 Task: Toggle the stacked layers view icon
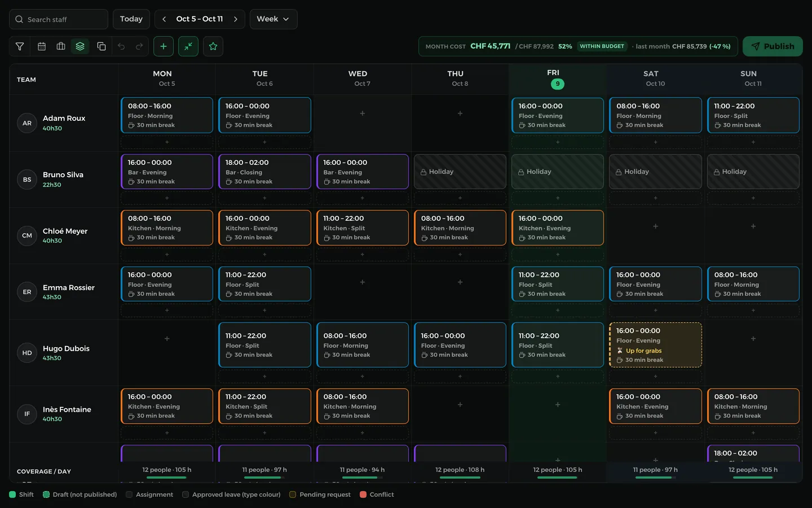pos(80,46)
